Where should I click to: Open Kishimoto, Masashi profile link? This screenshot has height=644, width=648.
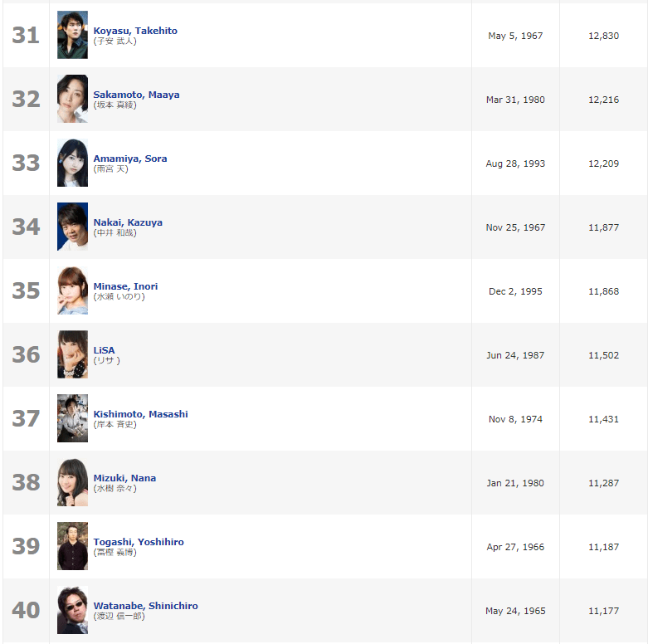pos(140,414)
